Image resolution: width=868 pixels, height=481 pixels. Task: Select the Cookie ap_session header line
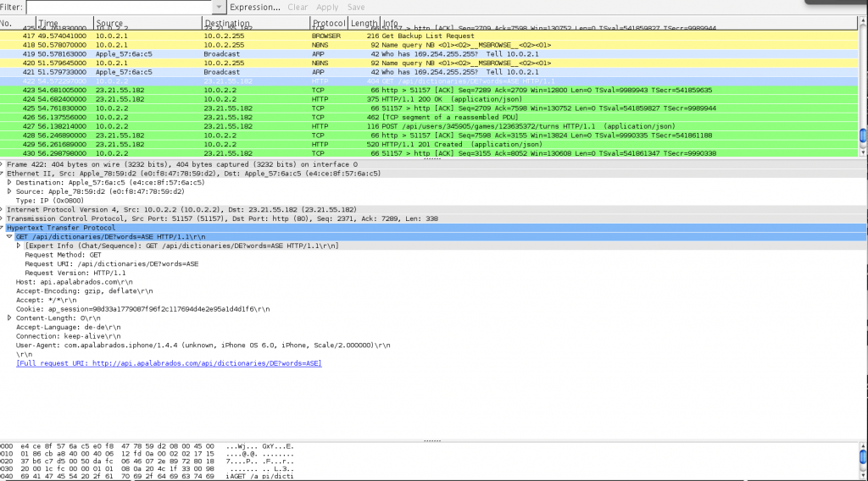[x=142, y=309]
